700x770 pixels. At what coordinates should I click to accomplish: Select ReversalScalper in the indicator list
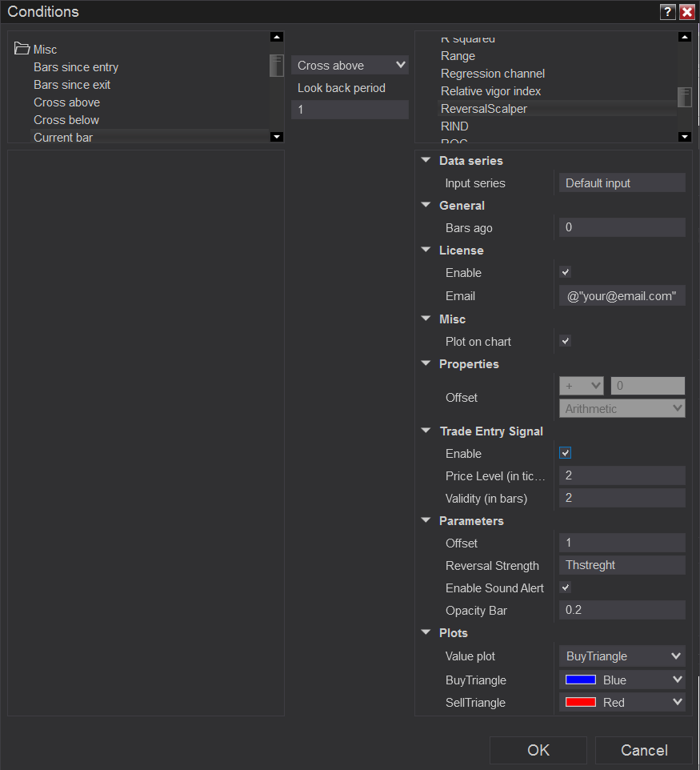(484, 109)
